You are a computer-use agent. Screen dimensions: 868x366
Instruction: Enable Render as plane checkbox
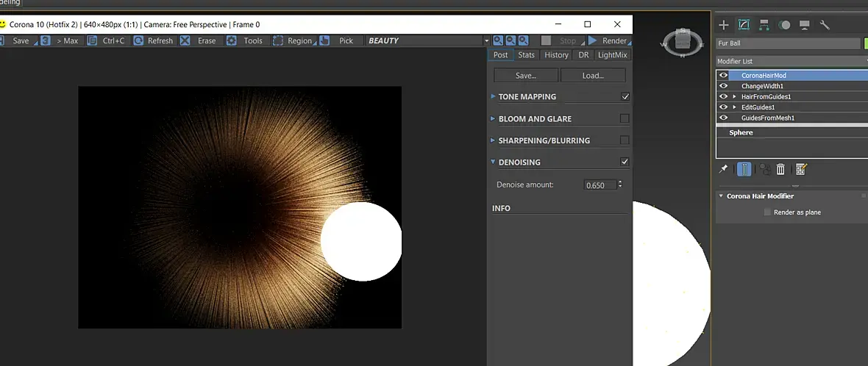click(x=768, y=212)
